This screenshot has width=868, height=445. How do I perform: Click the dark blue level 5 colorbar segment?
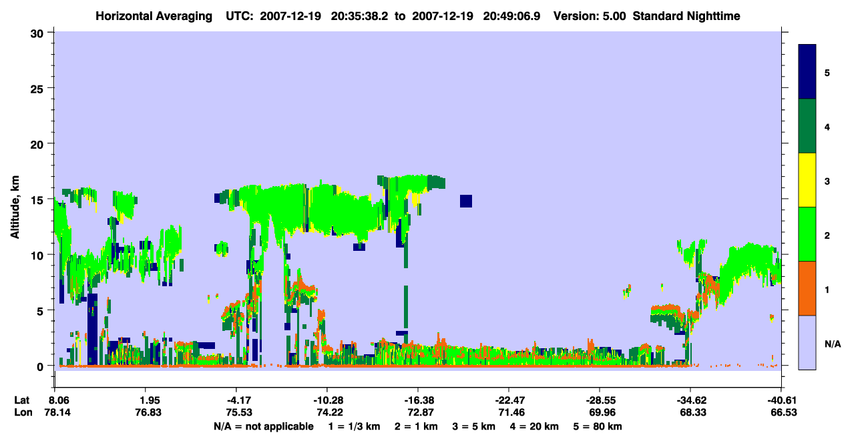807,71
